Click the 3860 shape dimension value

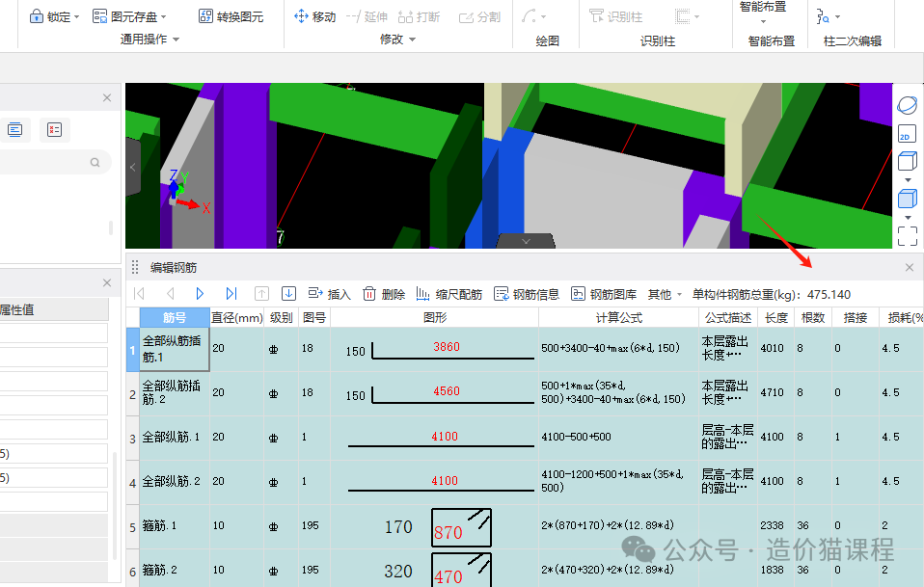(x=447, y=347)
